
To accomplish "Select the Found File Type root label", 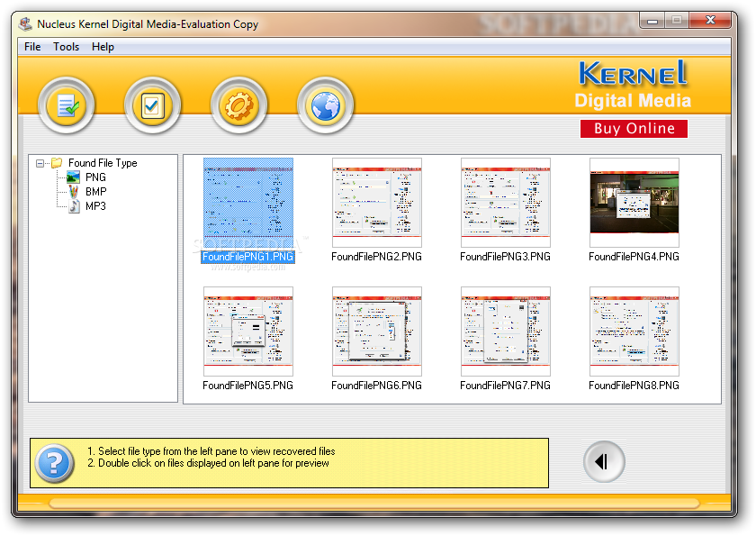I will pyautogui.click(x=103, y=163).
